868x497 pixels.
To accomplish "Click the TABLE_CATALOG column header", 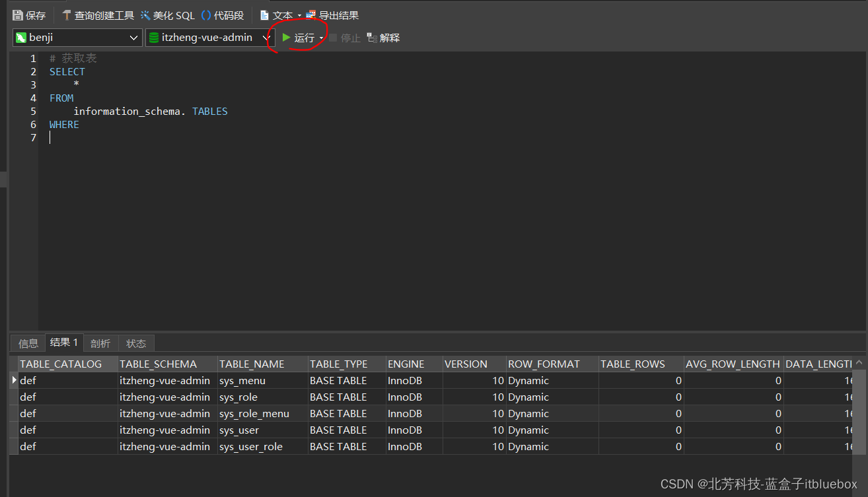I will [x=68, y=364].
